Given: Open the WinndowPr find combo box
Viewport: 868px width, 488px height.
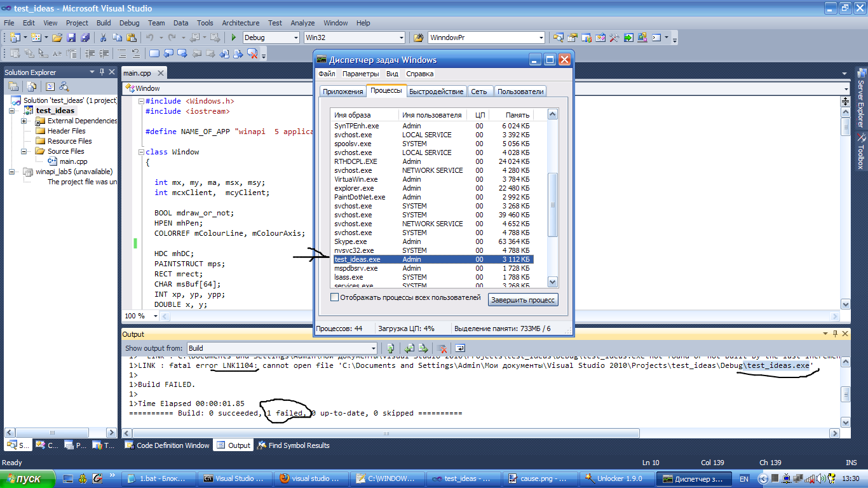Looking at the screenshot, I should tap(541, 37).
